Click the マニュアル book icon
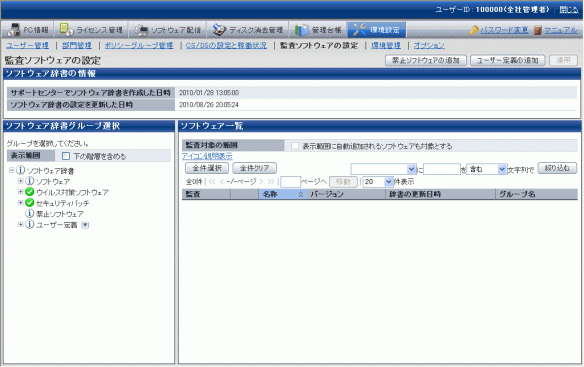584x367 pixels. pos(537,30)
